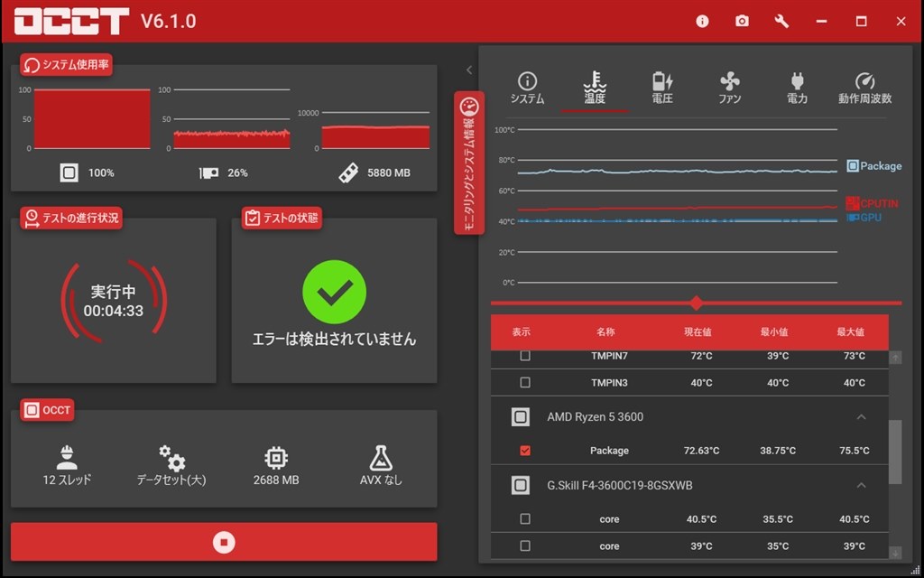Click the Package current value 72.63°C
Viewport: 924px width, 578px height.
pyautogui.click(x=701, y=451)
